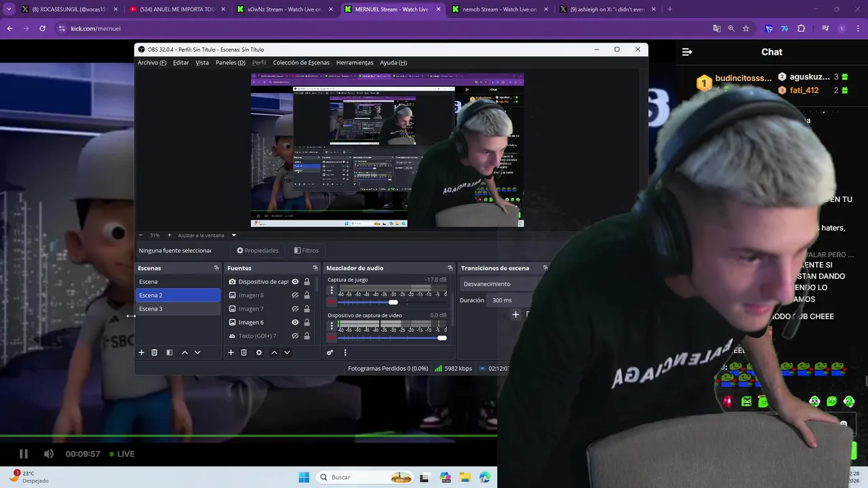Click the Filtros button
868x488 pixels.
point(306,251)
